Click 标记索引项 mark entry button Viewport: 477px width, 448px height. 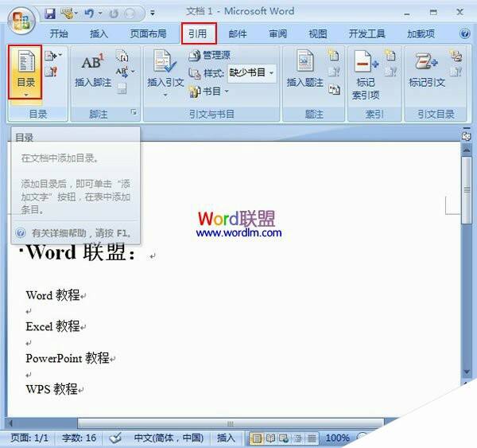[366, 76]
